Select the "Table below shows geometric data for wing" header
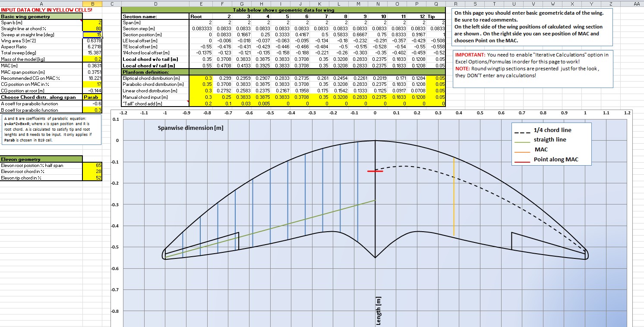Viewport: 644px width, 327px height. [x=283, y=9]
